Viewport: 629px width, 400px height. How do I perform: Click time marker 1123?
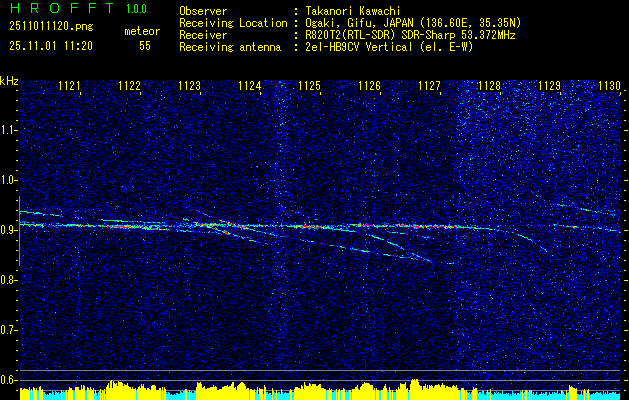[x=189, y=86]
